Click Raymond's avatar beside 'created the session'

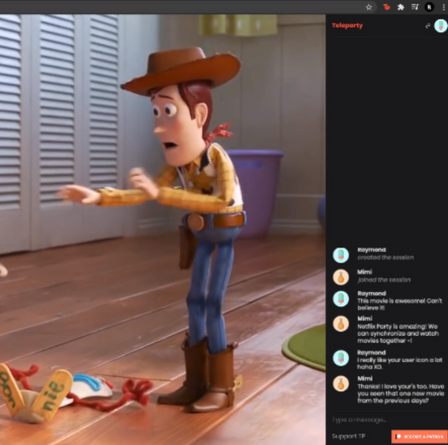pyautogui.click(x=341, y=255)
